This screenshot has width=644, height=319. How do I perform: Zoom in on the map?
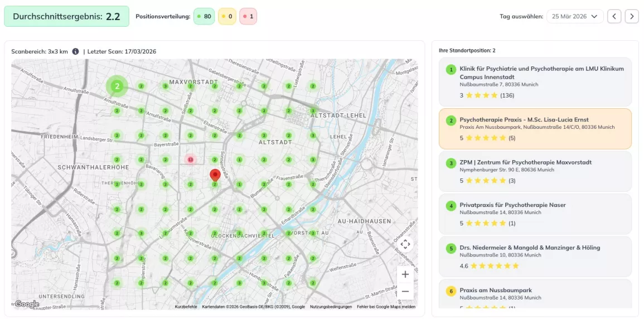[x=405, y=274]
